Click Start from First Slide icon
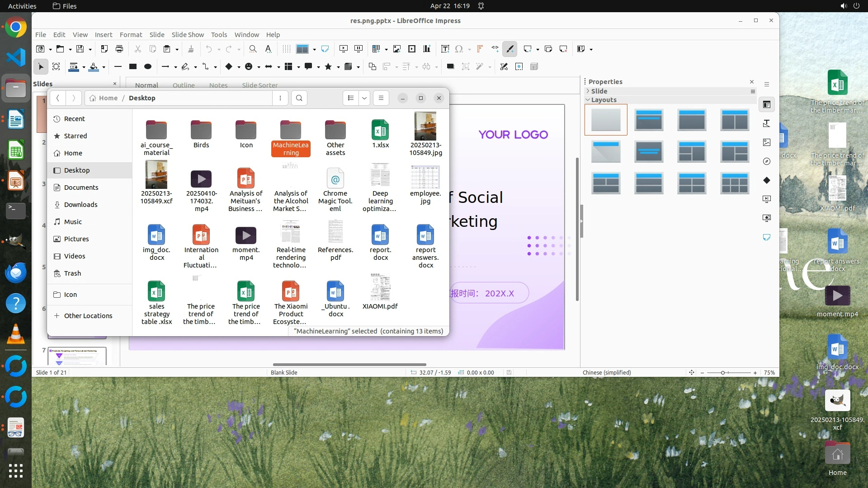The width and height of the screenshot is (868, 488). coord(344,49)
